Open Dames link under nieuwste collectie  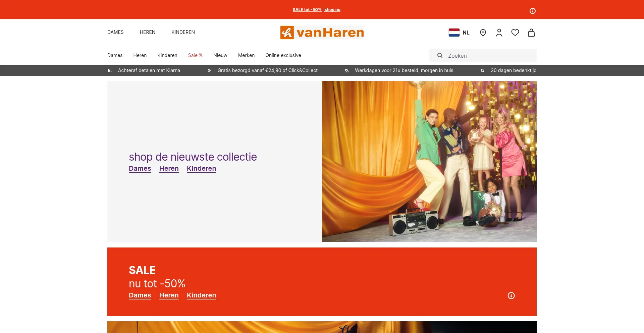(x=140, y=168)
